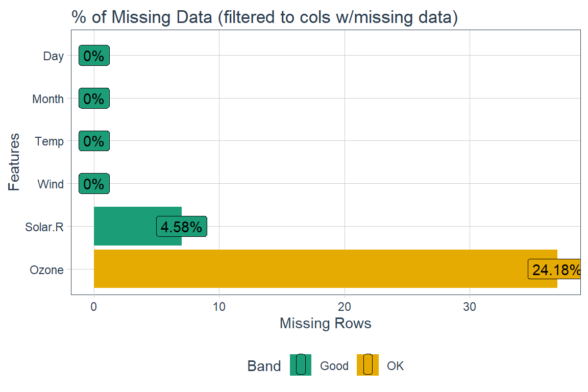
Task: Click the 10 tick on x-axis
Action: coord(219,306)
